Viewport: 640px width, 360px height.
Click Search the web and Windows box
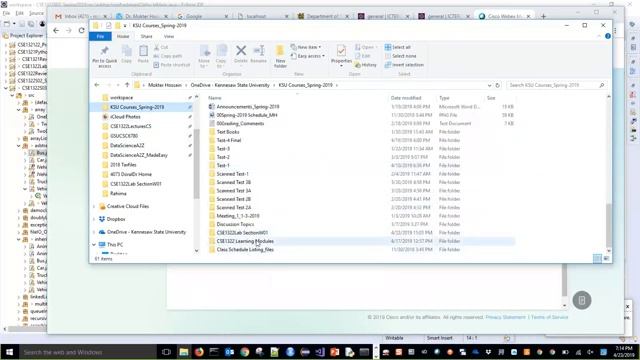[x=87, y=352]
